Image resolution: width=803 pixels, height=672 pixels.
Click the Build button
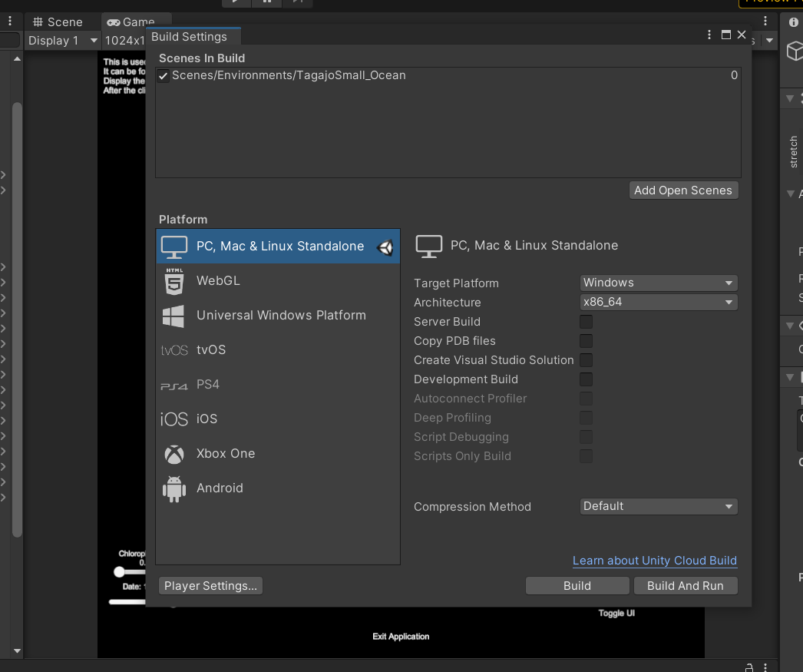[577, 586]
